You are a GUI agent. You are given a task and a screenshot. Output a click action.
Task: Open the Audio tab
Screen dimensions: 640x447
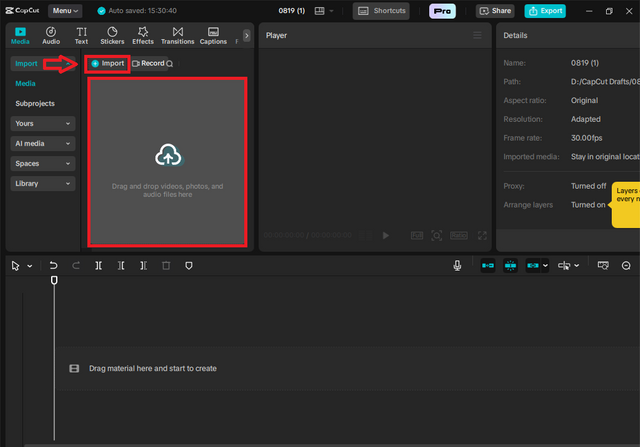(x=51, y=36)
